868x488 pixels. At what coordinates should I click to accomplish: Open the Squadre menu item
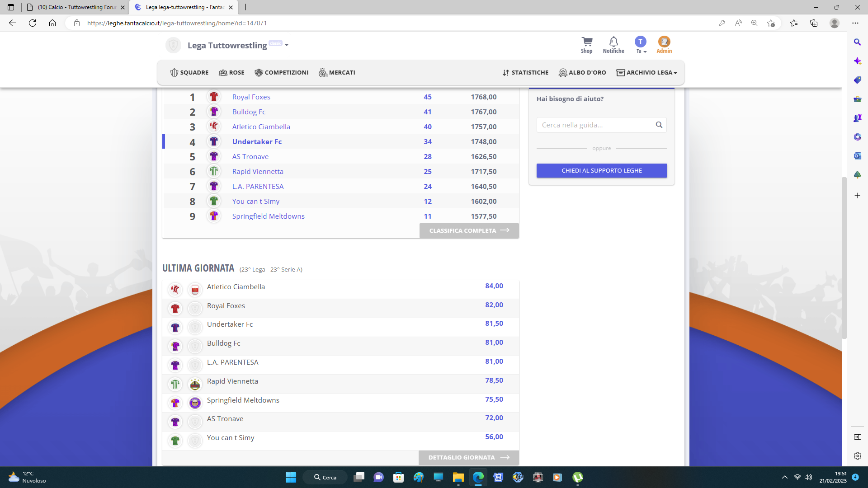tap(189, 72)
